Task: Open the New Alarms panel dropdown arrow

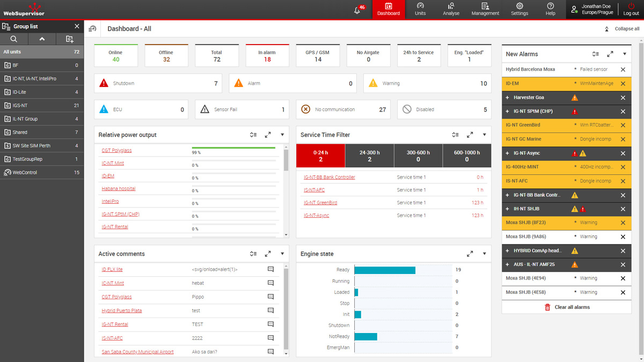Action: pos(625,54)
